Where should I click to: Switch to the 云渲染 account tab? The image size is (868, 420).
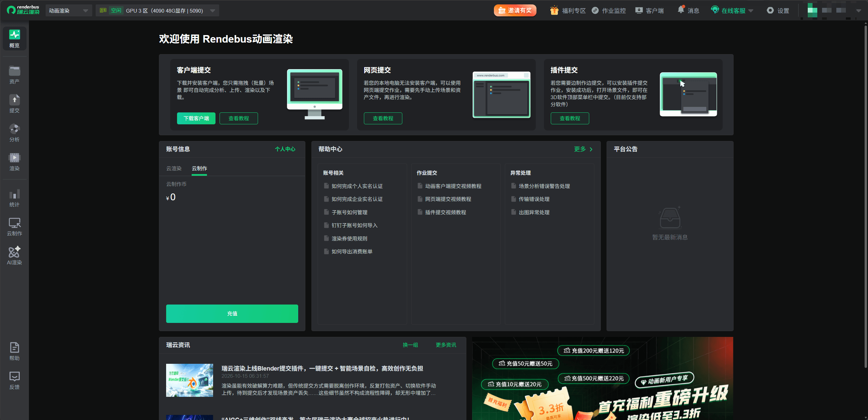(174, 168)
